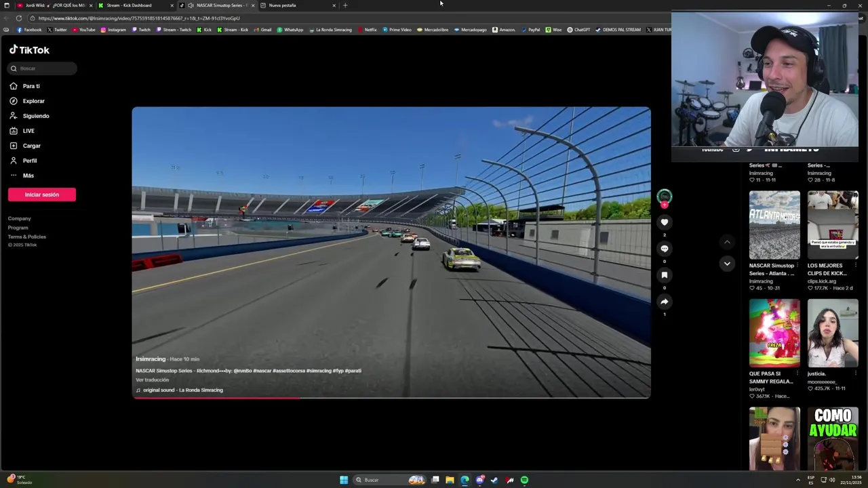Open the 'DEMOS PAL STREAM' bookmark
Image resolution: width=868 pixels, height=488 pixels.
coord(618,30)
